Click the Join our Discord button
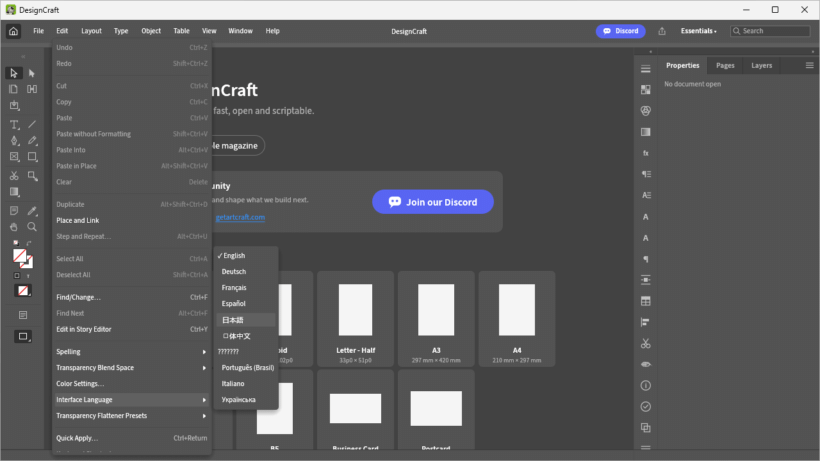 click(x=432, y=202)
